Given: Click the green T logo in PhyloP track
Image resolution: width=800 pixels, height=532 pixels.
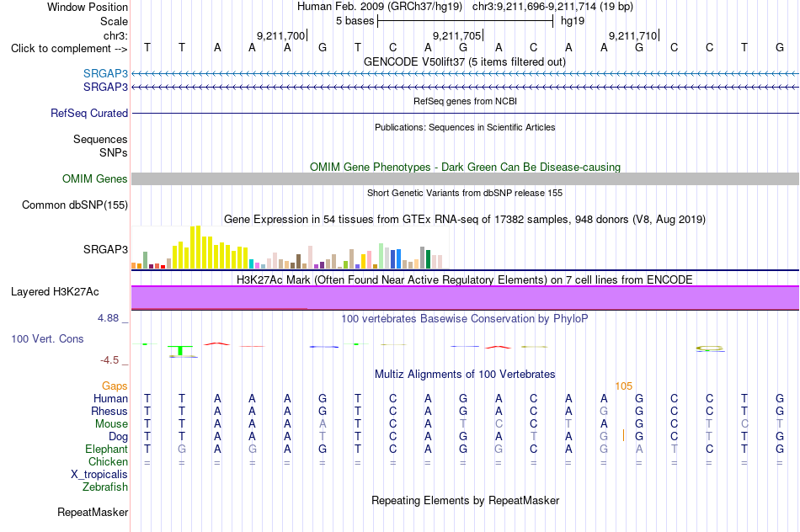Looking at the screenshot, I should 182,350.
